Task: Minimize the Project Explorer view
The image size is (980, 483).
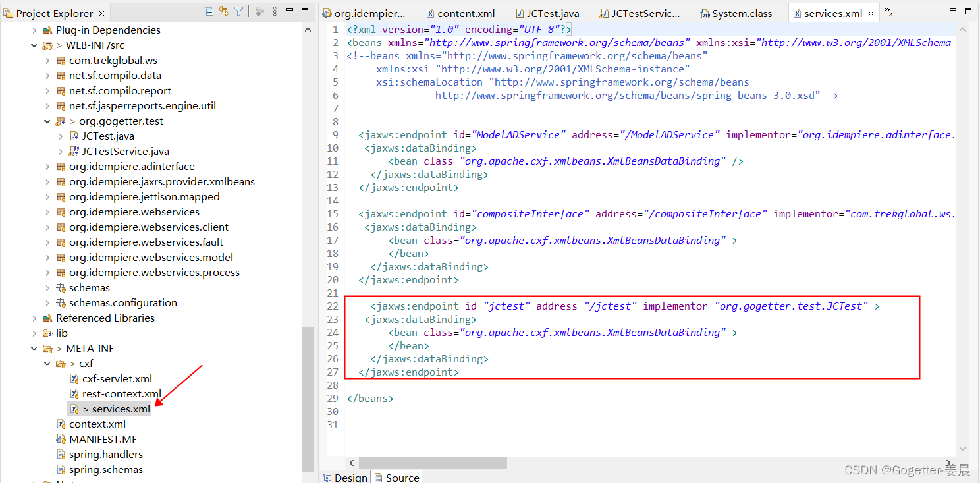Action: tap(289, 11)
